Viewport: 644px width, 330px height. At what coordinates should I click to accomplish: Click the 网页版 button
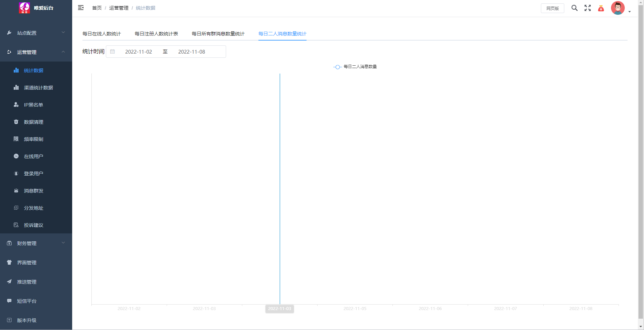(x=552, y=8)
